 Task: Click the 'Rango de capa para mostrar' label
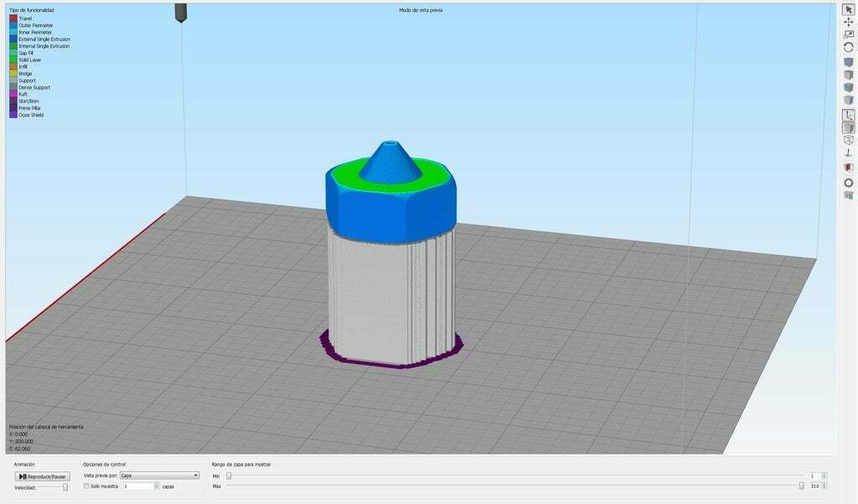click(241, 465)
